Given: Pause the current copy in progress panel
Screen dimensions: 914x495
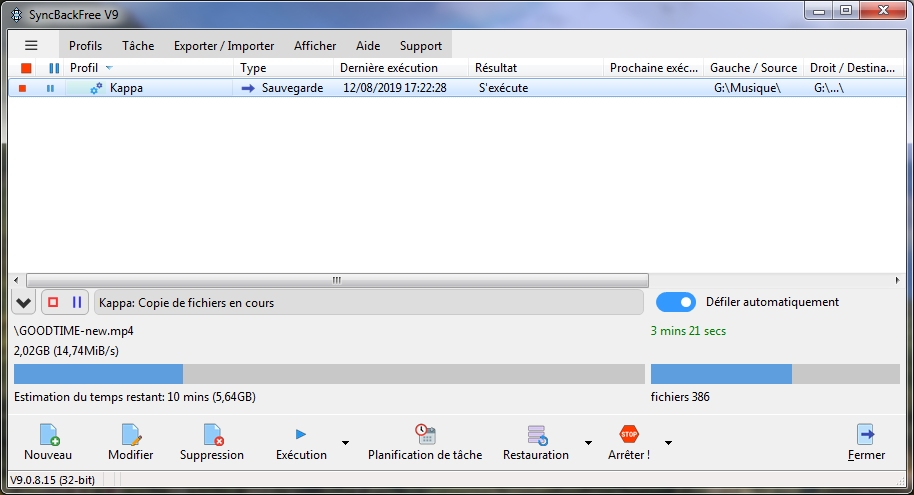Looking at the screenshot, I should pyautogui.click(x=76, y=302).
